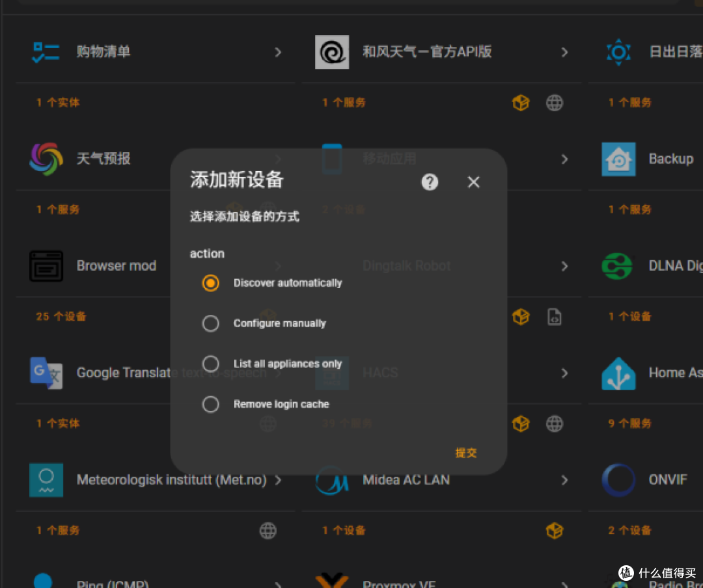Click custom box icon under HACS
Screen dimensions: 703x588
[x=521, y=423]
